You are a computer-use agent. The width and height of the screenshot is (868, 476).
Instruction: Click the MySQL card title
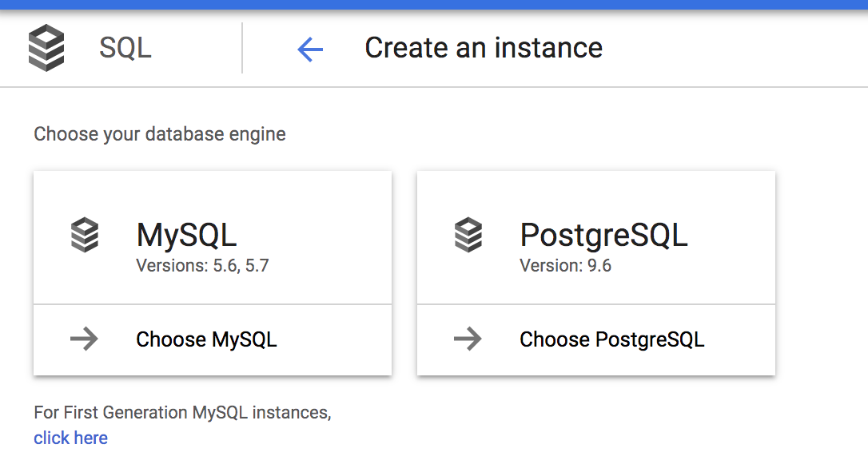click(186, 235)
